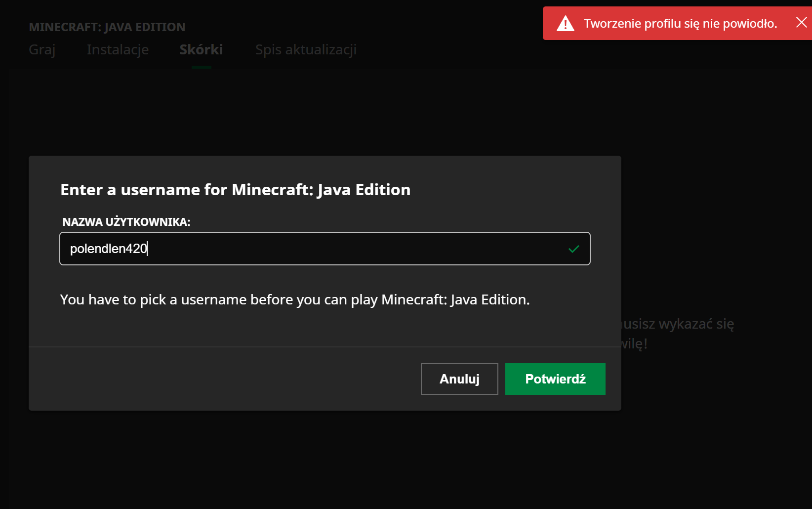Switch to the Instalacje tab
This screenshot has height=509, width=812.
coord(118,49)
